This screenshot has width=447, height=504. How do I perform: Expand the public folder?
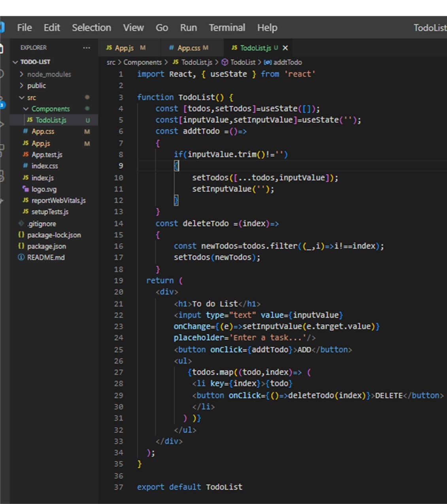pos(22,85)
